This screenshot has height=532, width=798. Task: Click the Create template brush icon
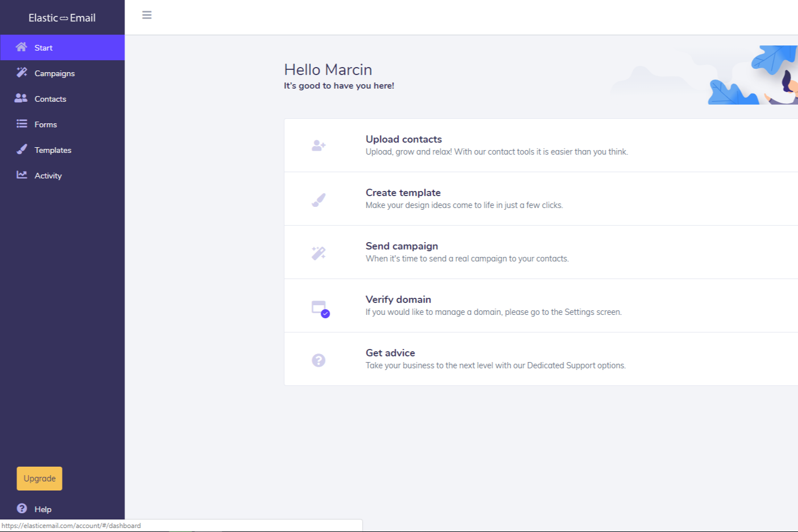(318, 198)
